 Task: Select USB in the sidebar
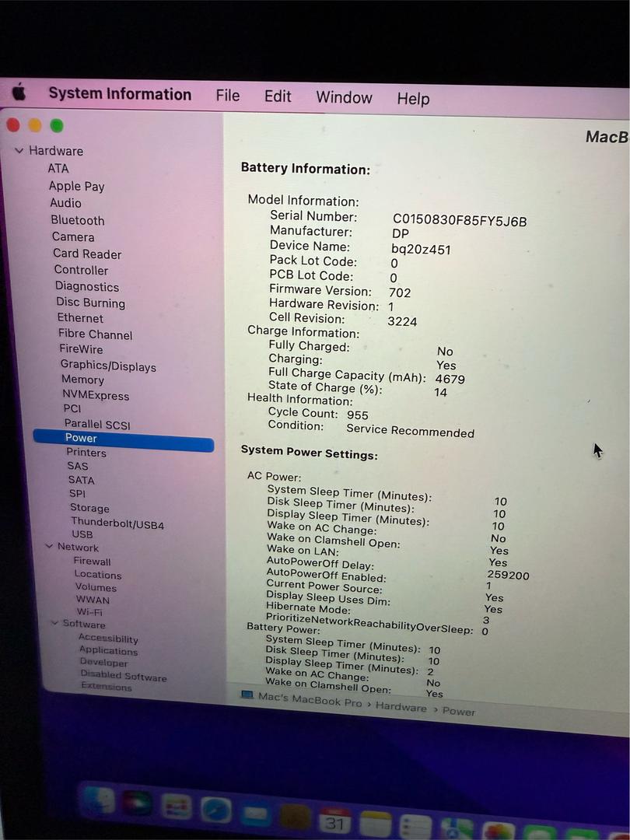pyautogui.click(x=82, y=534)
